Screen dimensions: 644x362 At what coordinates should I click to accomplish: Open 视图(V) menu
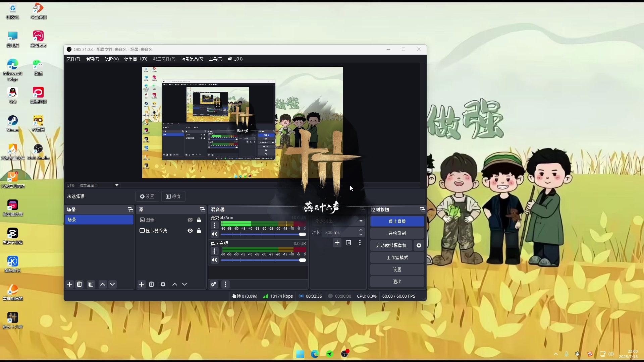coord(112,59)
